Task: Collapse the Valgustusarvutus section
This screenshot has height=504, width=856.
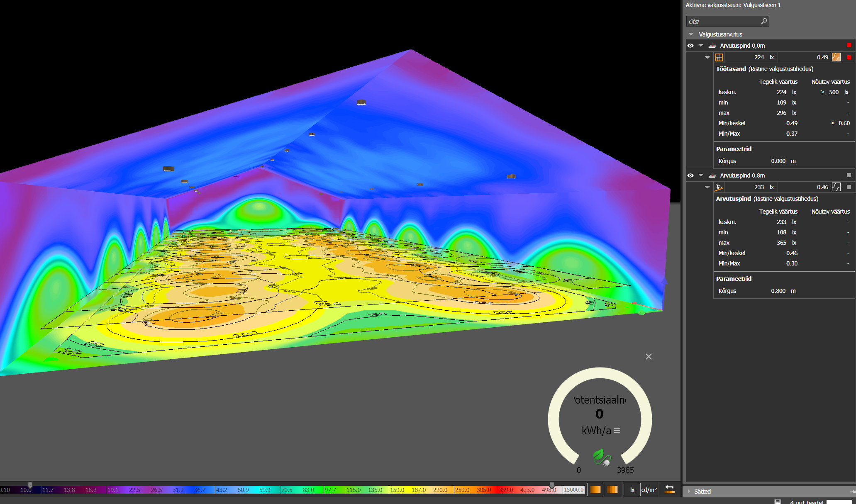Action: coord(691,34)
